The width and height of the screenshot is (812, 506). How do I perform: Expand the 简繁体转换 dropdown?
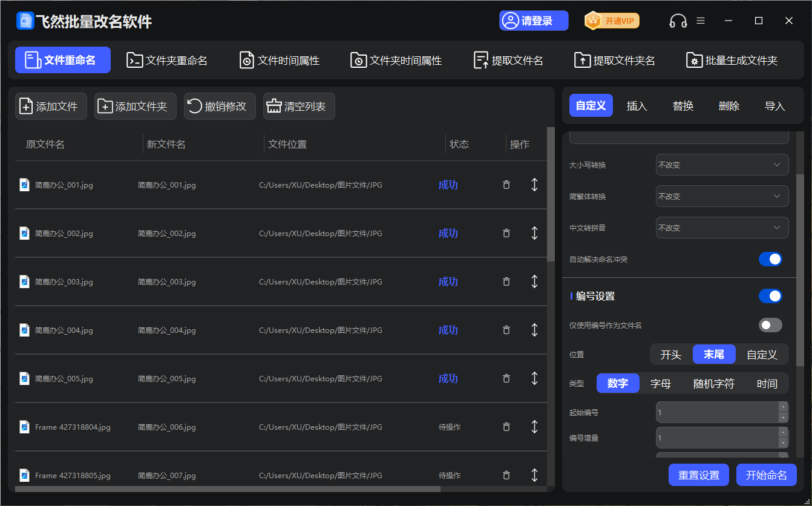pos(722,196)
